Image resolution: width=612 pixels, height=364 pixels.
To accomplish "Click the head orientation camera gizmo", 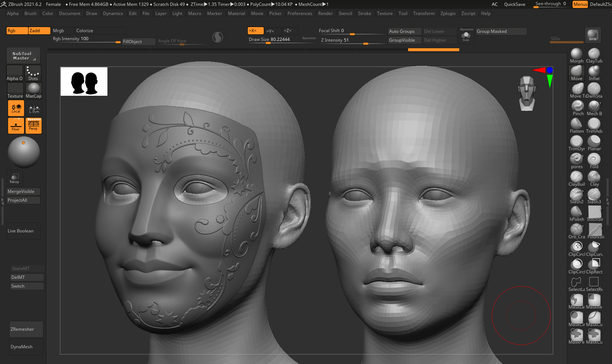I will tap(527, 93).
